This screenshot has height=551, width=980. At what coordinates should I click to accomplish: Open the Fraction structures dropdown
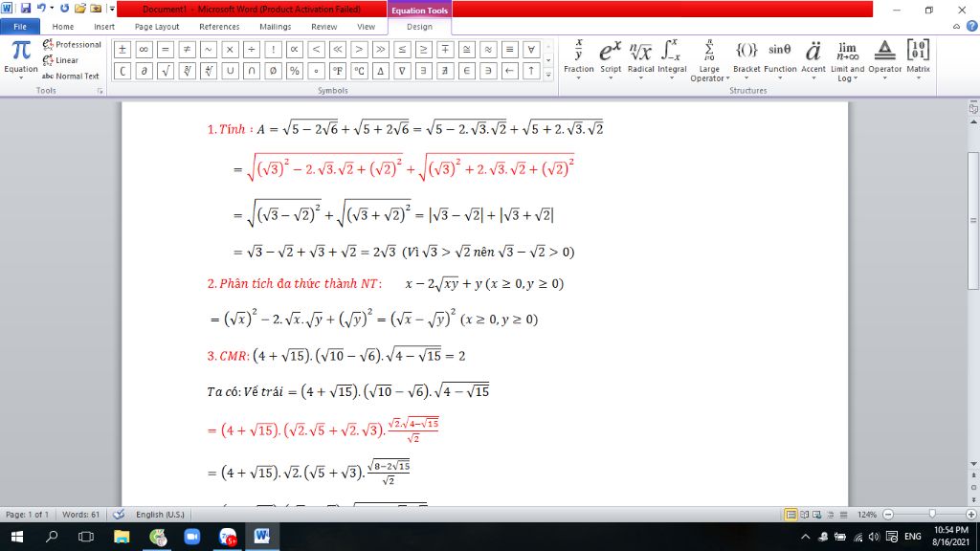click(x=578, y=60)
